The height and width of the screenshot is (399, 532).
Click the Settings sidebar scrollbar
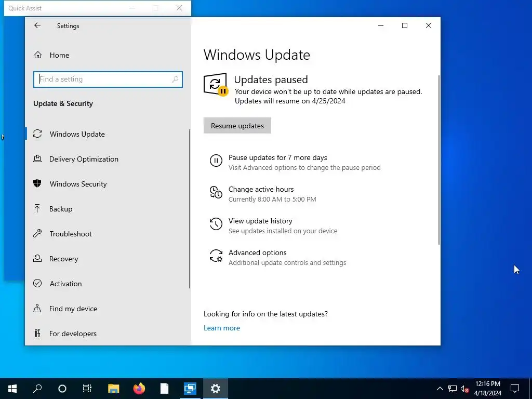pos(190,209)
